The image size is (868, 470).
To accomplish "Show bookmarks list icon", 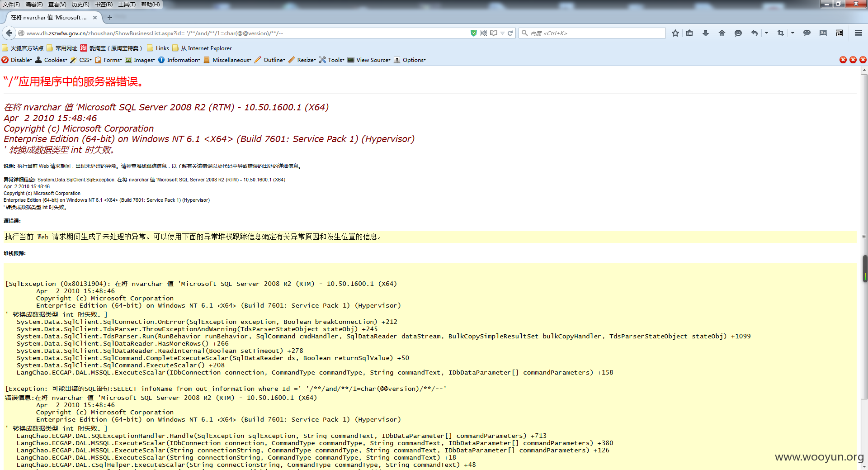I will [x=689, y=33].
